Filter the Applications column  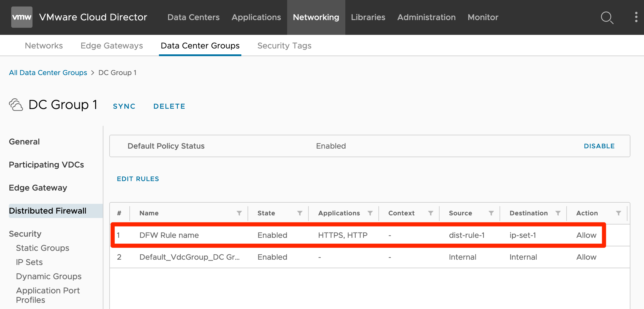pos(370,213)
